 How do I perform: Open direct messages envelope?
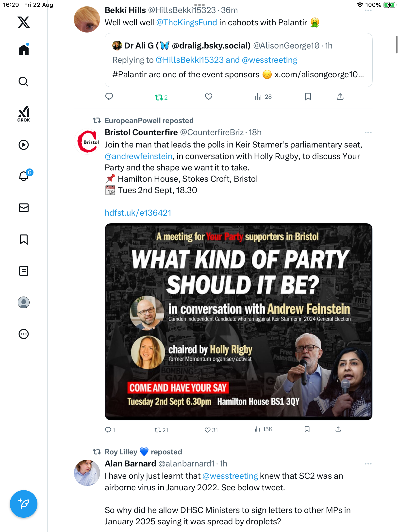pyautogui.click(x=24, y=208)
